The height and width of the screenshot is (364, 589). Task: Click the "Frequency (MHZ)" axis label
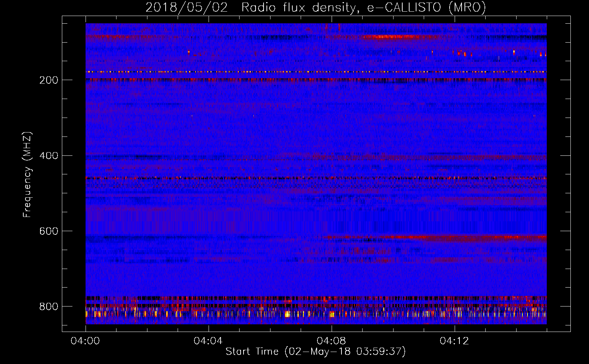click(27, 175)
